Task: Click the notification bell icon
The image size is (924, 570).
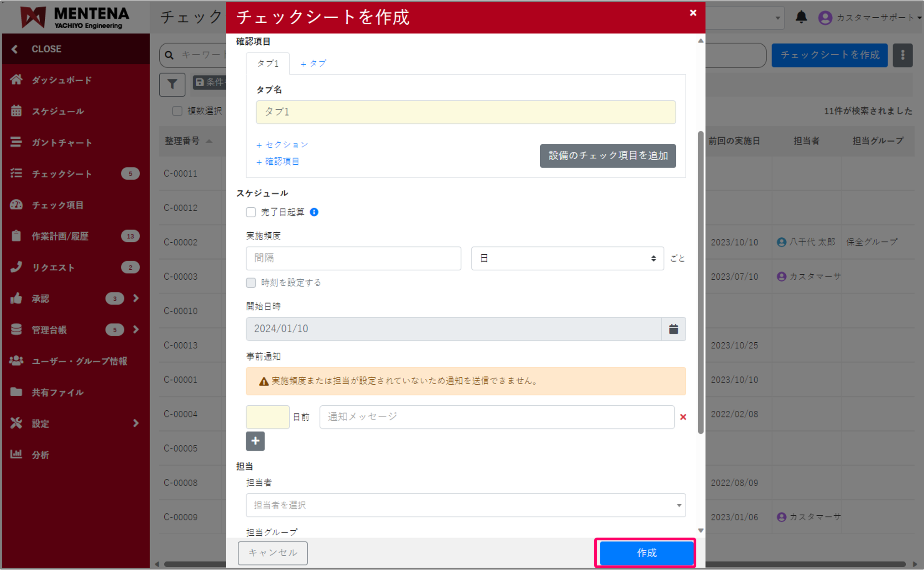Action: click(x=801, y=17)
